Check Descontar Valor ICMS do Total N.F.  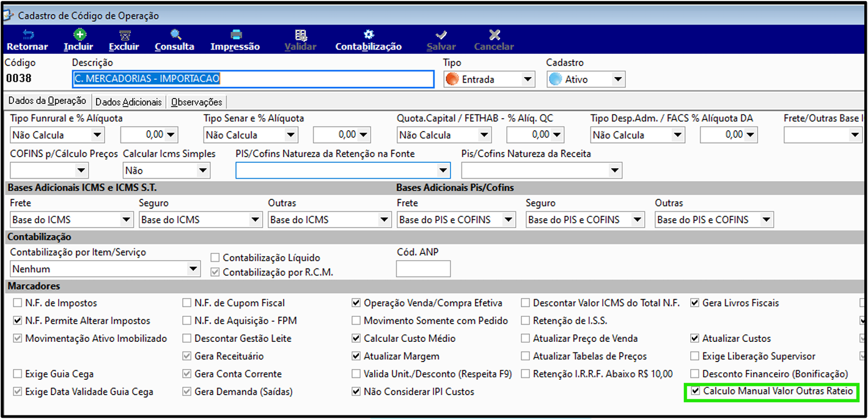[x=525, y=303]
